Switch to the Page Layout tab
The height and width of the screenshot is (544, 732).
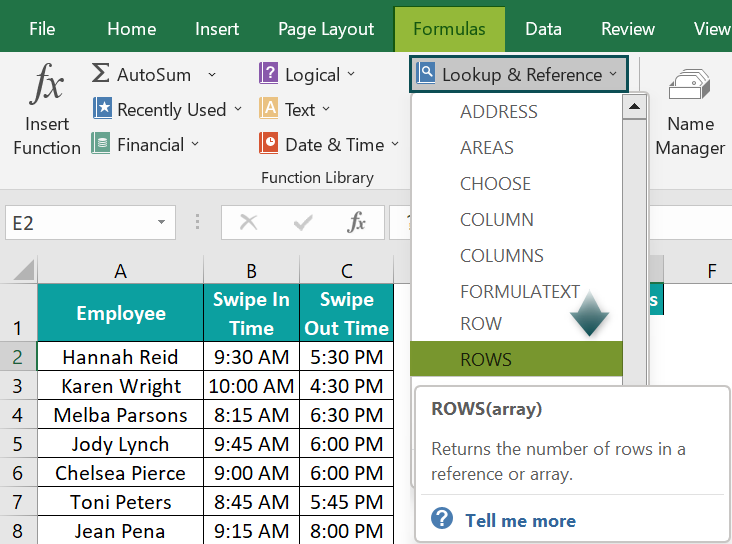pyautogui.click(x=326, y=30)
